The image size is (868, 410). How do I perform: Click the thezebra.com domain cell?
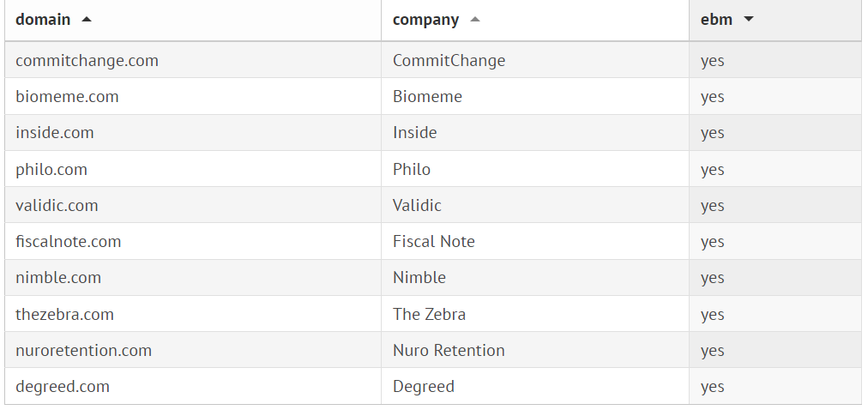pyautogui.click(x=64, y=315)
